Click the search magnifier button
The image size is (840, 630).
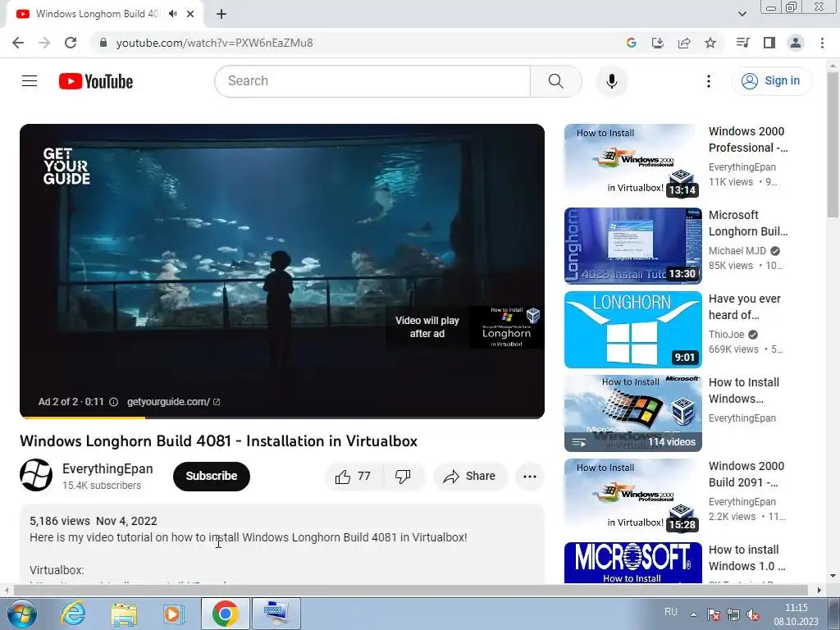pyautogui.click(x=555, y=81)
